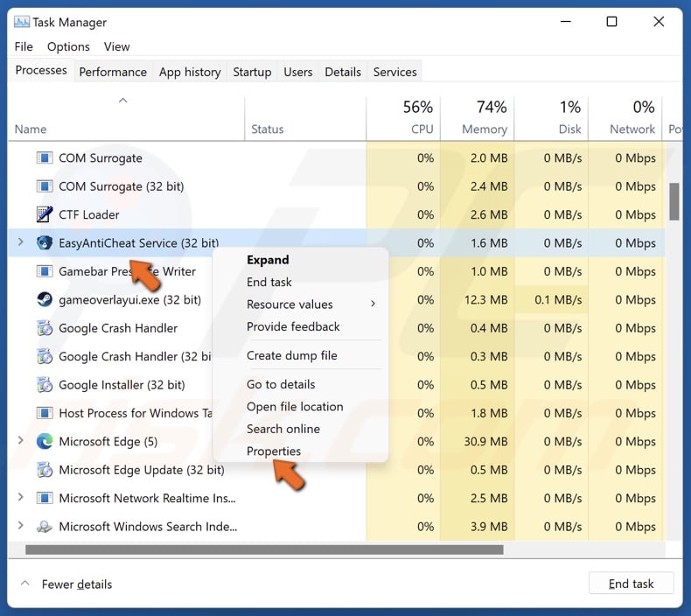Click the 12.3 MB memory cell
The image size is (691, 616).
(478, 300)
